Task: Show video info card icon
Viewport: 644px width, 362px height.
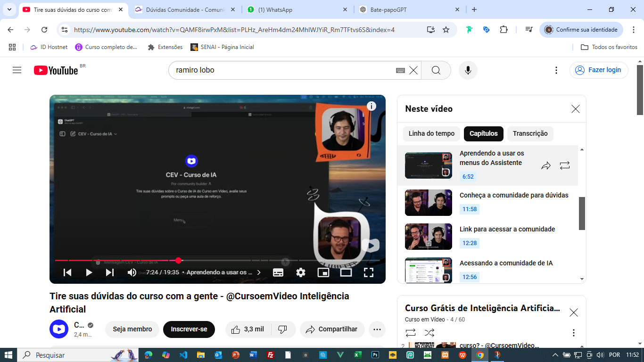Action: 372,106
